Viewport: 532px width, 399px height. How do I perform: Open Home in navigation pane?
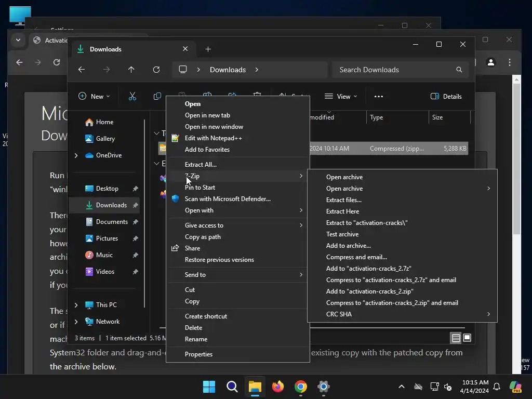coord(105,122)
